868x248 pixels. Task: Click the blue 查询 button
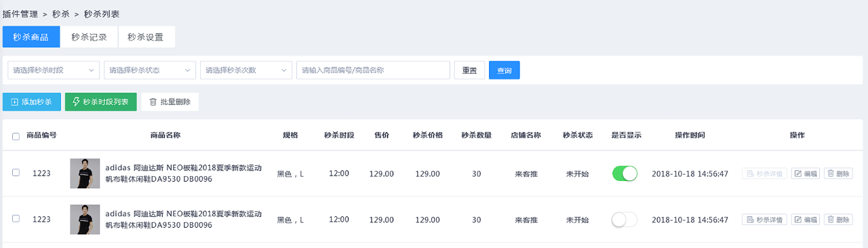(505, 70)
